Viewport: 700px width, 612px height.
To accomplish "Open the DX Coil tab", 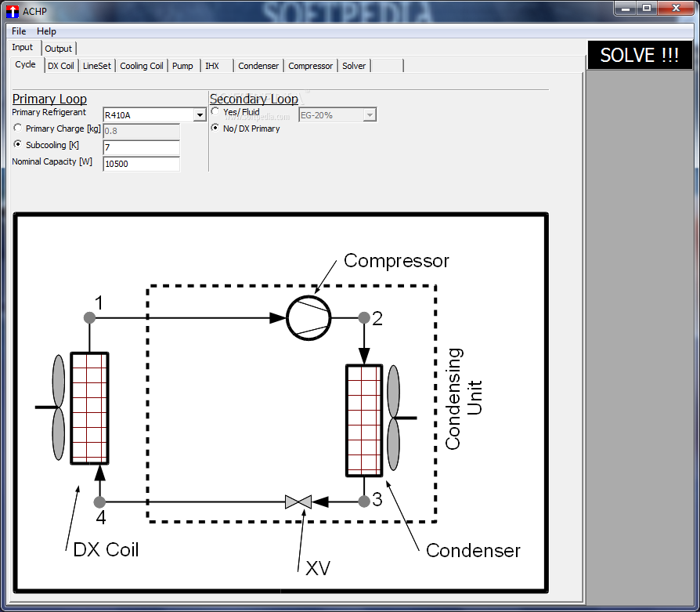I will [x=61, y=66].
